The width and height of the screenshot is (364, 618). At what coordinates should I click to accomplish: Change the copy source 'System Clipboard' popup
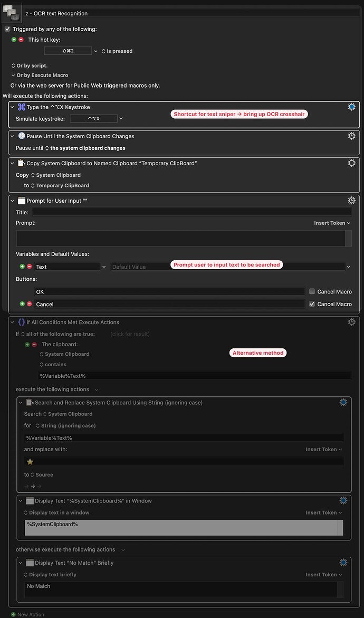pyautogui.click(x=55, y=175)
